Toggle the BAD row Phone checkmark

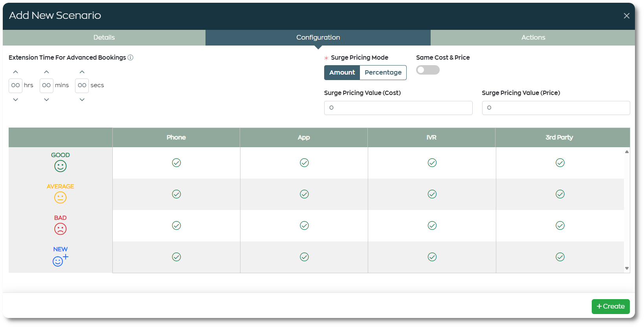[x=176, y=225]
